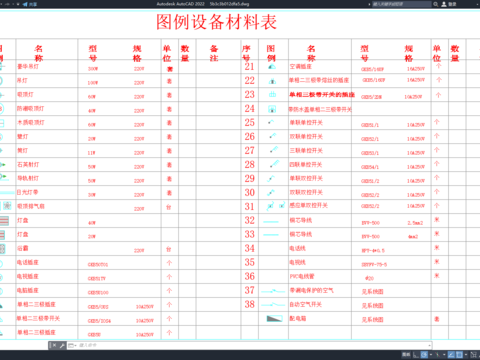This screenshot has width=480, height=360.
Task: Select the leakage breaker symbol in row 37
Action: tap(273, 291)
